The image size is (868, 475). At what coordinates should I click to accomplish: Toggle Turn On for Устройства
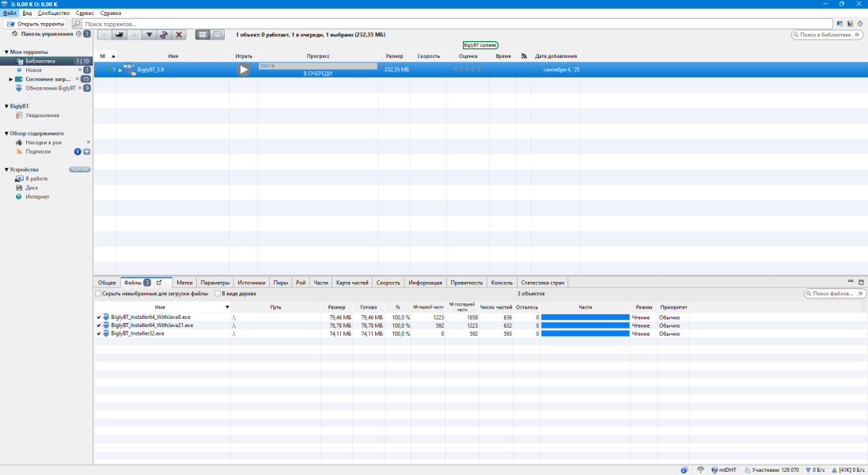coord(79,169)
